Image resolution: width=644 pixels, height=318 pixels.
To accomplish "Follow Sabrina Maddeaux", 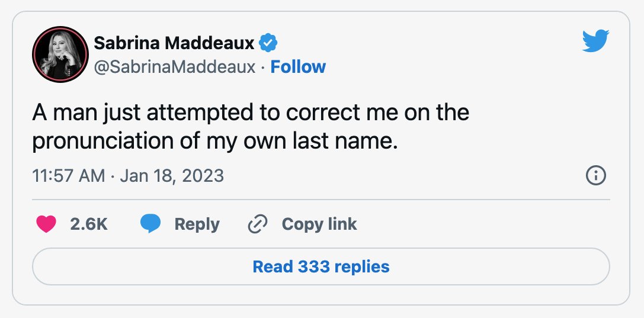I will (x=298, y=67).
